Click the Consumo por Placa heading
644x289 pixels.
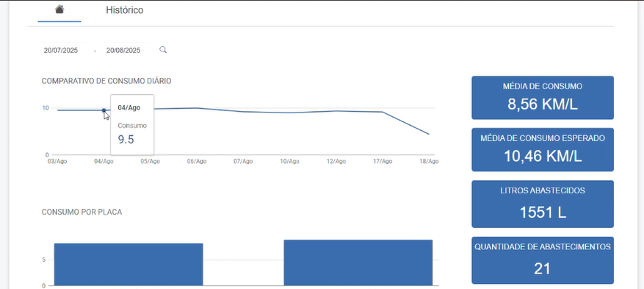[x=82, y=212]
